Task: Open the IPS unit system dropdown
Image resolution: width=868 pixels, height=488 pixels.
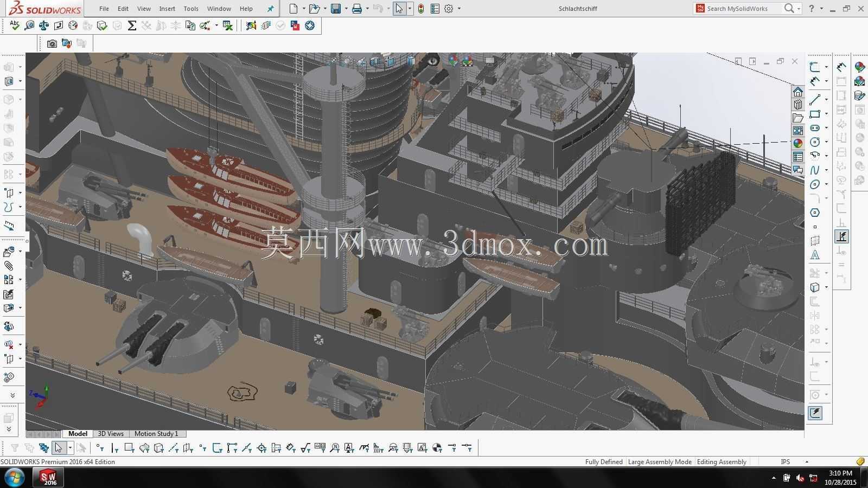Action: pyautogui.click(x=807, y=462)
